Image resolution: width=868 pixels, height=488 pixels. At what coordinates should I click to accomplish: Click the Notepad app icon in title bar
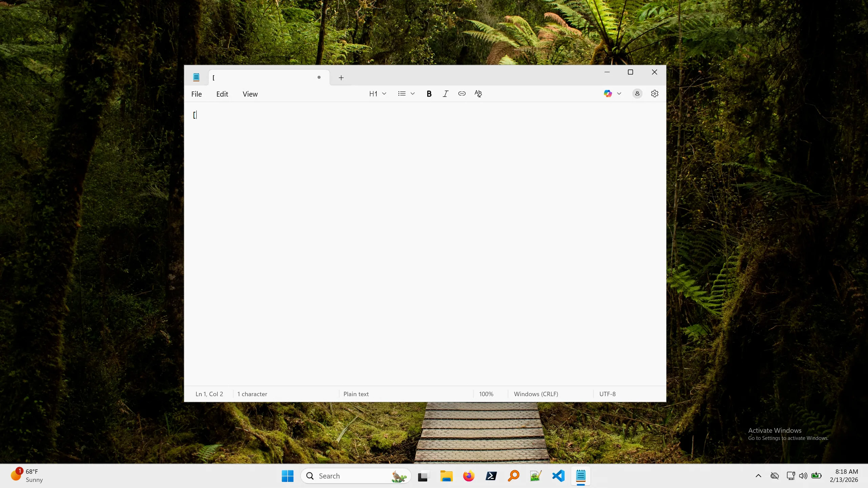point(196,78)
